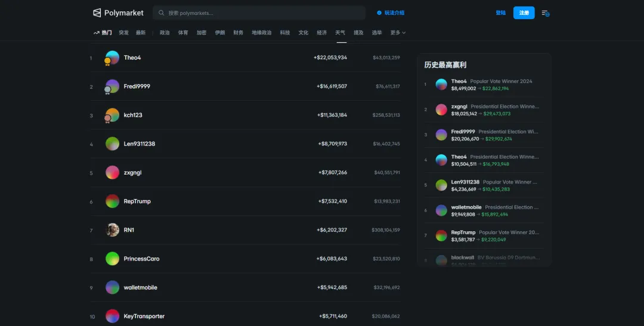The height and width of the screenshot is (326, 644).
Task: Open Theo4's Popular Vote Winner 2024 market
Action: click(501, 81)
